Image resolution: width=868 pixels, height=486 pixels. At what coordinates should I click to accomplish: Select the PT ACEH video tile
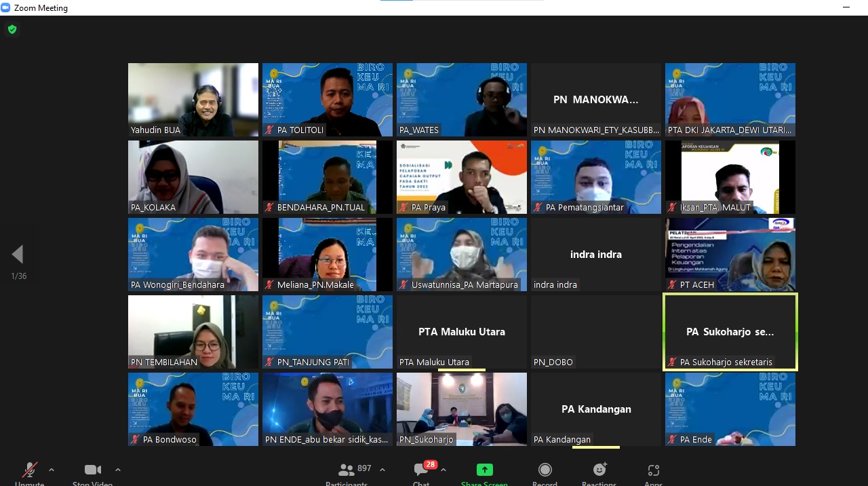[730, 255]
